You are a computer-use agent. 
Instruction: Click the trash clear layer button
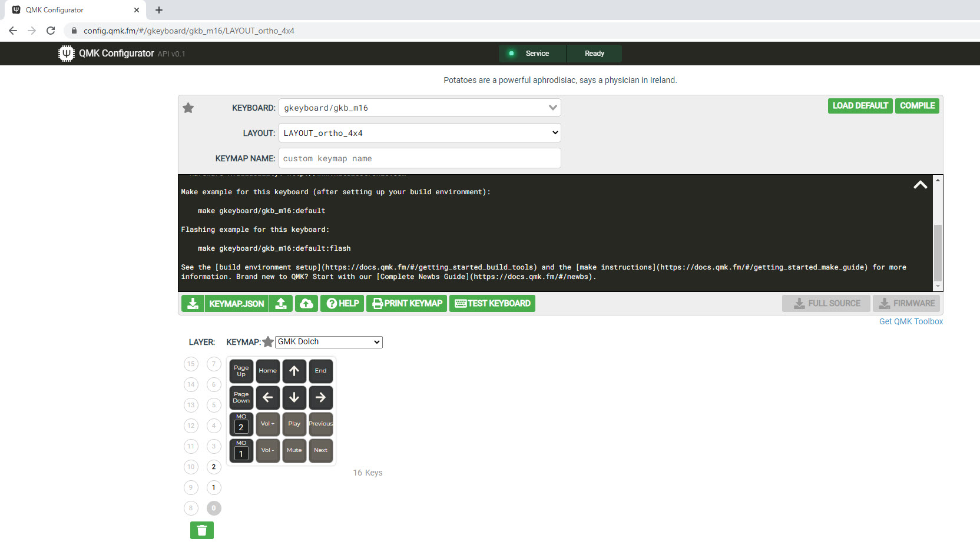tap(202, 530)
